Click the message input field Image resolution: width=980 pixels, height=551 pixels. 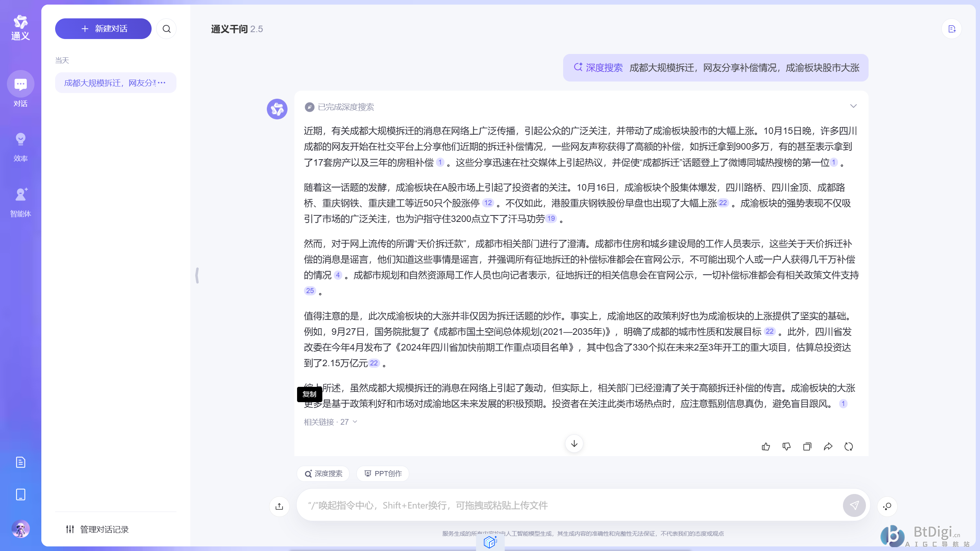(x=570, y=505)
